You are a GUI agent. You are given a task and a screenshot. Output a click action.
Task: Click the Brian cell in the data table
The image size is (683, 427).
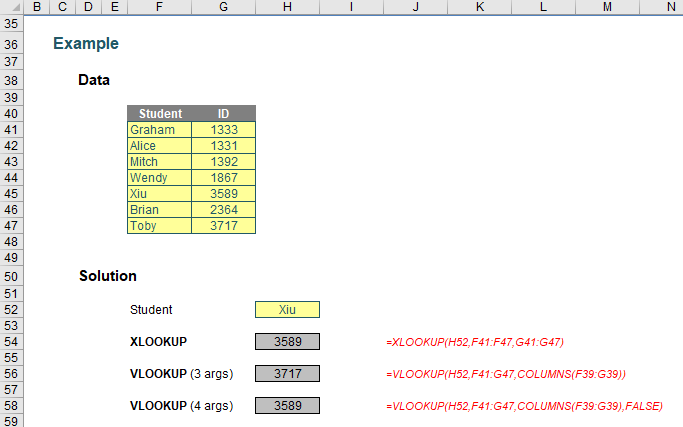[x=159, y=210]
